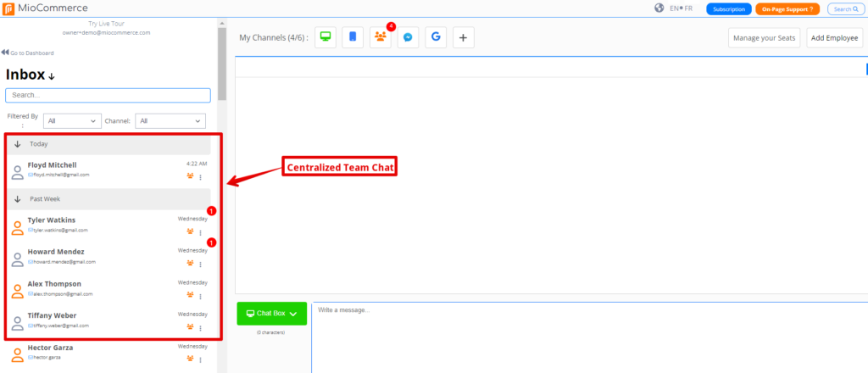Click floyd.mitchell@gmail.com email text
Viewport: 868px width, 373px height.
click(x=61, y=175)
